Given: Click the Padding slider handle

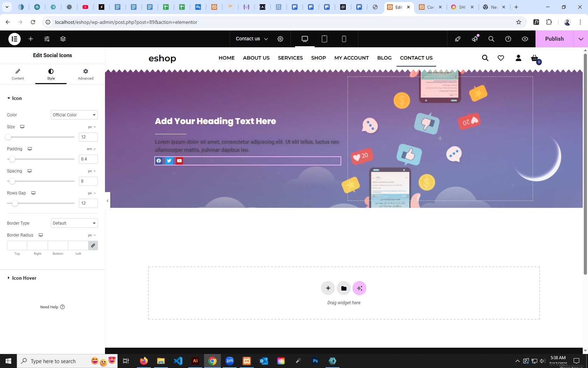Looking at the screenshot, I should (x=12, y=159).
